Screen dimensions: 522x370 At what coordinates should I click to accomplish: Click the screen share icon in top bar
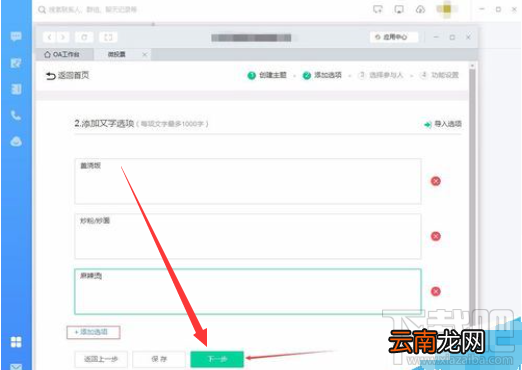click(x=378, y=9)
